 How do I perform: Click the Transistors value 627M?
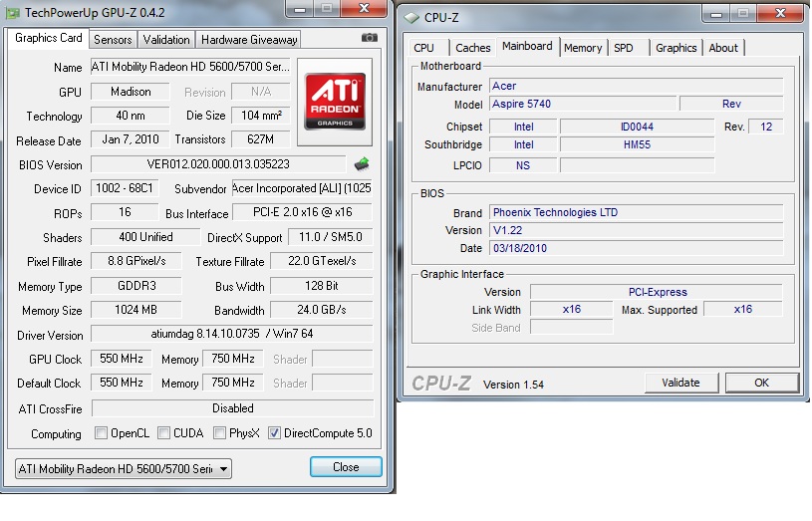[x=261, y=139]
